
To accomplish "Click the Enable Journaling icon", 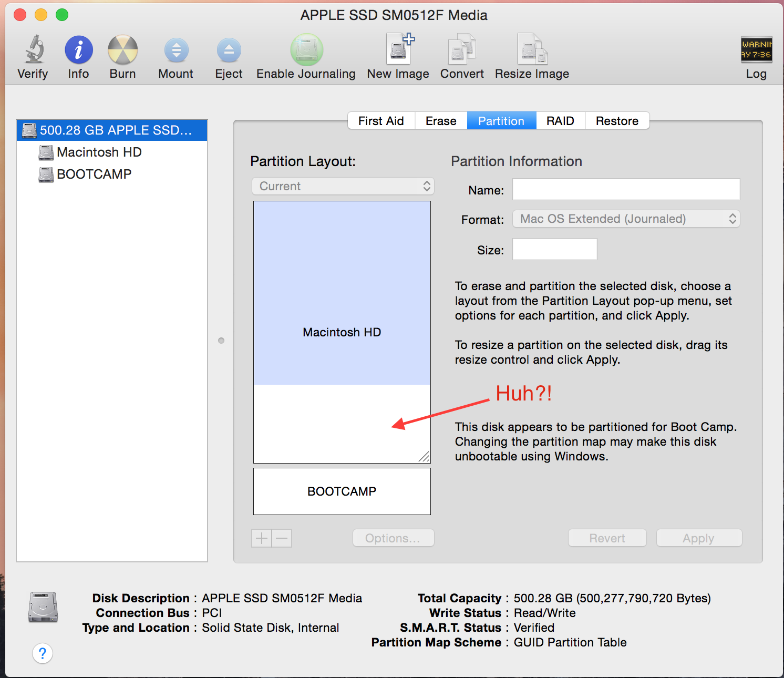I will 306,50.
